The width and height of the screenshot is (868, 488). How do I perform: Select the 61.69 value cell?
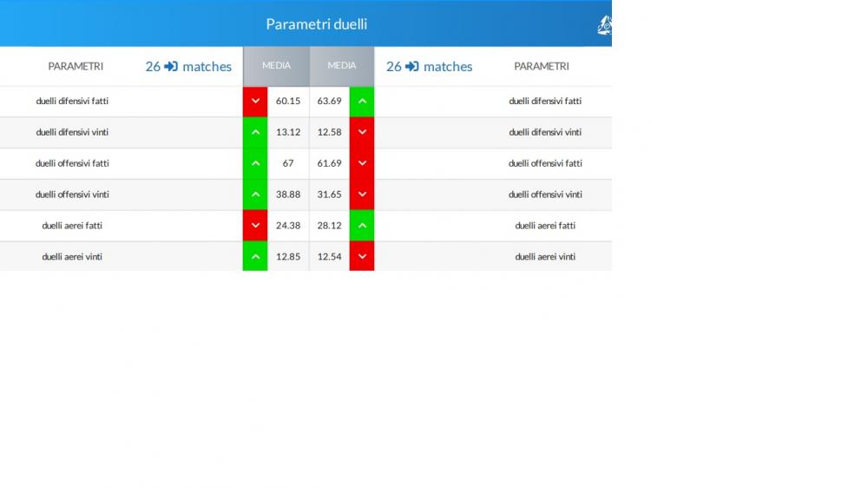[329, 163]
